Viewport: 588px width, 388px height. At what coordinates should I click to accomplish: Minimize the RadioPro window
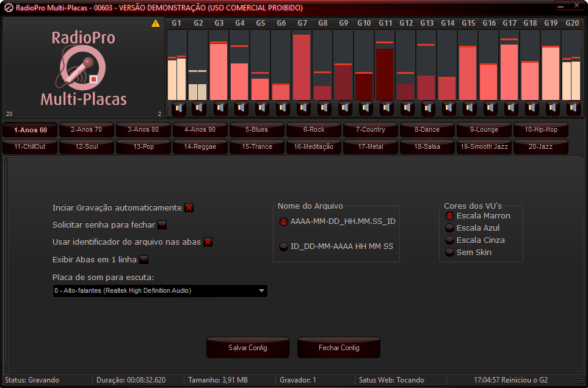(x=561, y=5)
